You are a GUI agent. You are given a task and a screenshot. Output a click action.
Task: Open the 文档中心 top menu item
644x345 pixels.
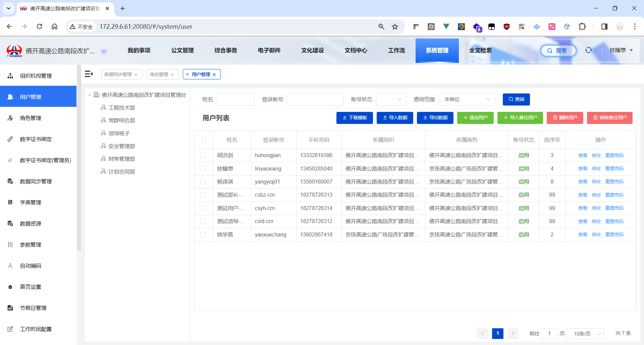[356, 50]
